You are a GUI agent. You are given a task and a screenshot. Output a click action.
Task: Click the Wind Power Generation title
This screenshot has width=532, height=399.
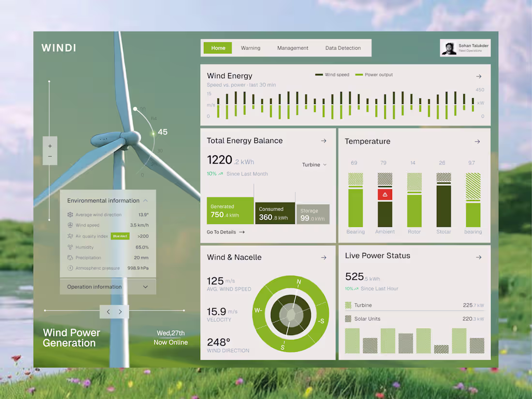coord(72,338)
